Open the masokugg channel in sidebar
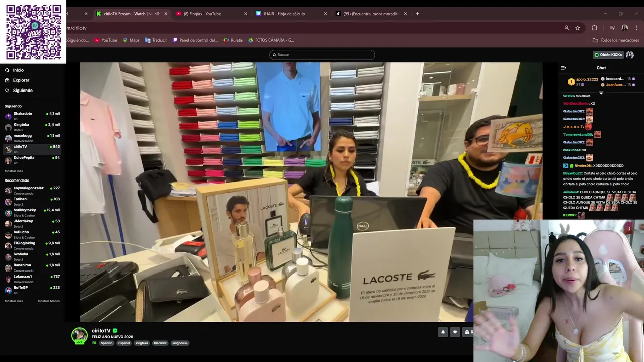 pos(33,138)
